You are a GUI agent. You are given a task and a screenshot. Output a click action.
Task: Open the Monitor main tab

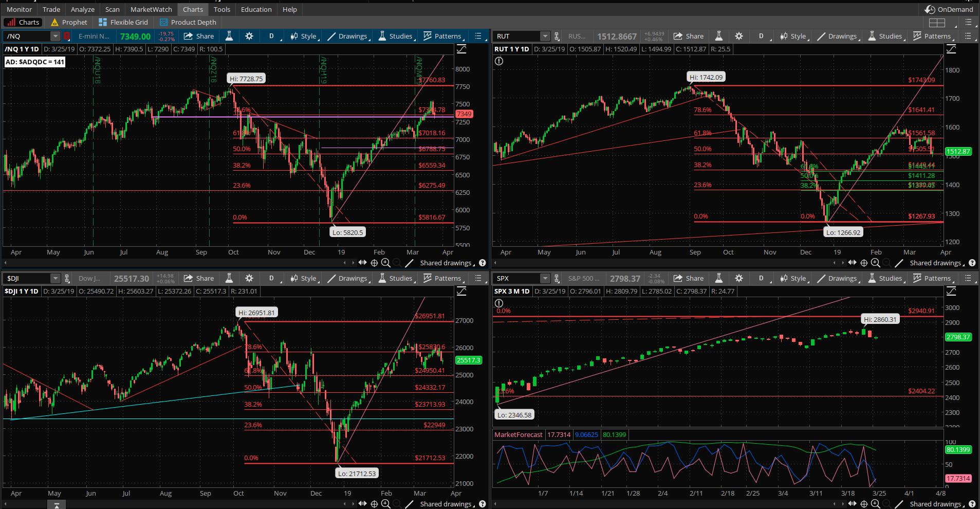coord(19,9)
